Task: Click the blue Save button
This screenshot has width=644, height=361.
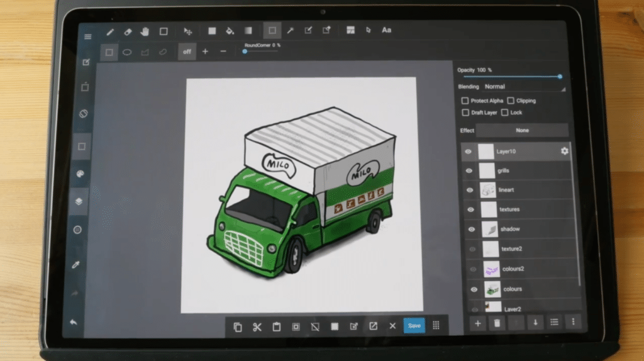Action: 414,326
